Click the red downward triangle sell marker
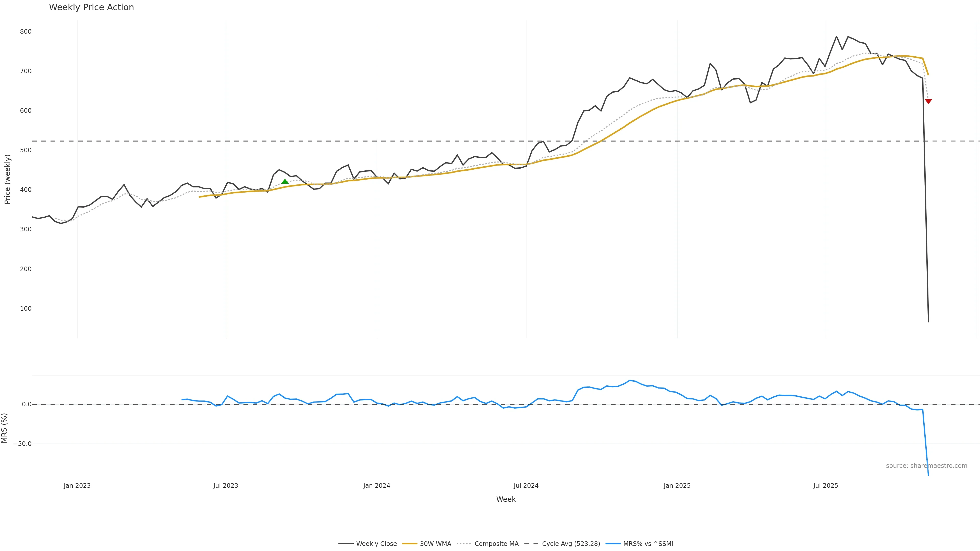The height and width of the screenshot is (551, 980). click(x=928, y=101)
